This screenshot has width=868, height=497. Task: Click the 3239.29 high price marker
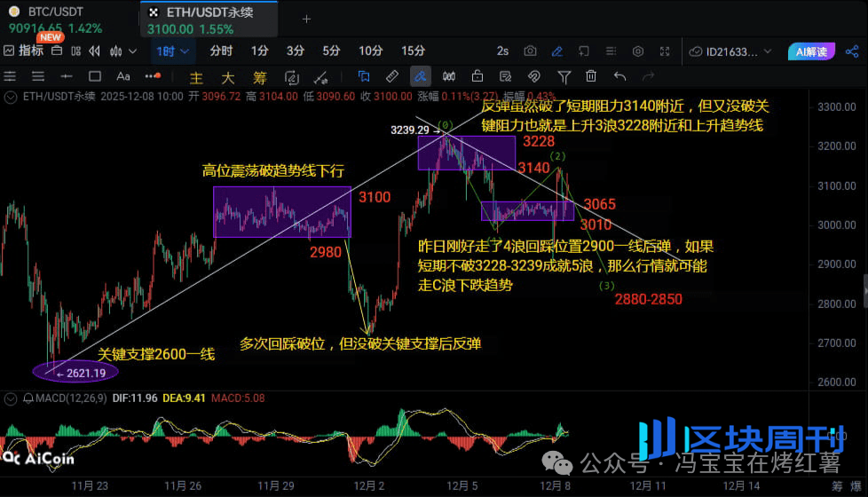(x=414, y=130)
